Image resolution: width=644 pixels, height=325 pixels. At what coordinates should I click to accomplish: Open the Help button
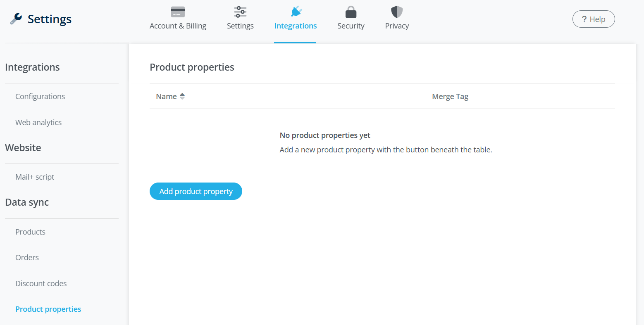594,19
